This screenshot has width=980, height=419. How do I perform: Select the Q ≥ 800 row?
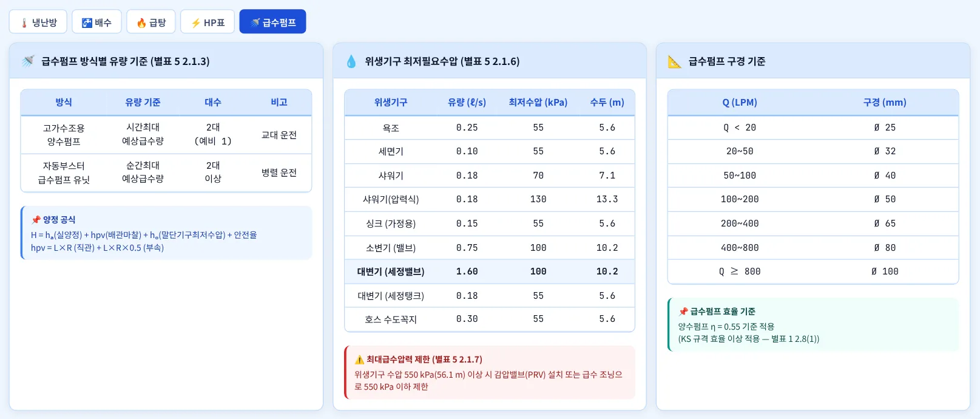(813, 272)
